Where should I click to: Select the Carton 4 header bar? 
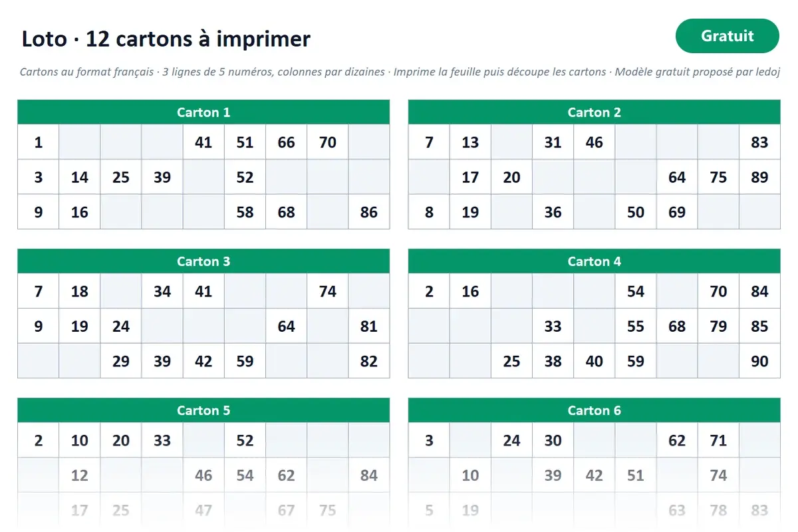[594, 261]
